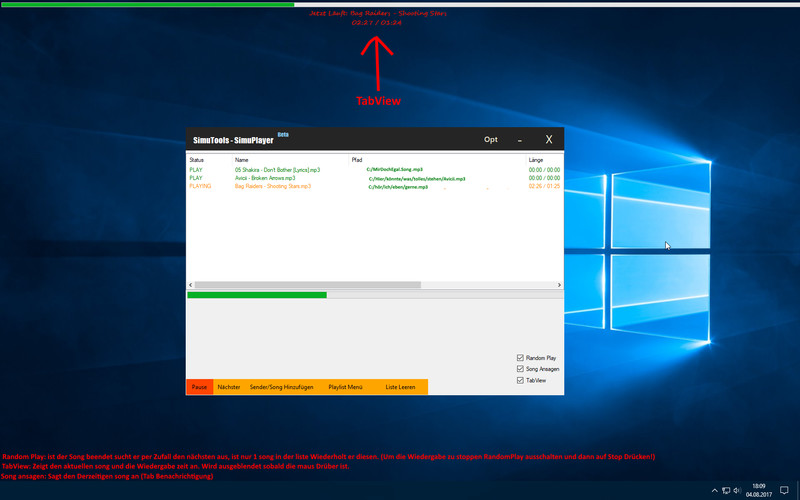This screenshot has width=800, height=500.
Task: Open the Action Center notification icon
Action: coord(784,491)
